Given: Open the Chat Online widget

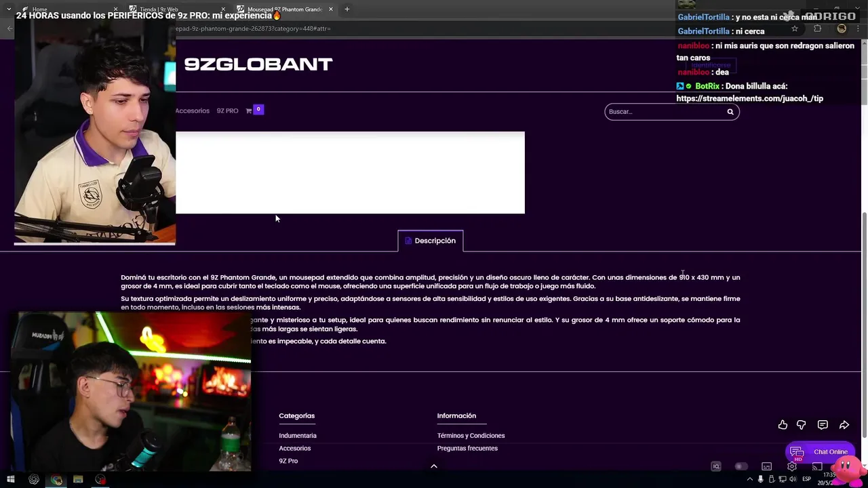Looking at the screenshot, I should (819, 452).
